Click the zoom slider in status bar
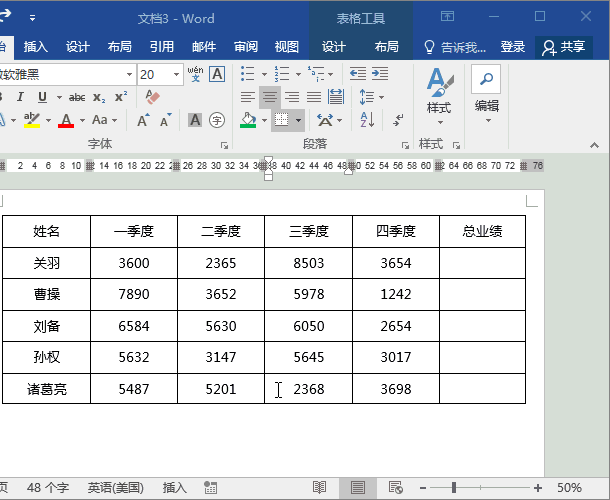Screen dimensions: 610x500 [453, 487]
